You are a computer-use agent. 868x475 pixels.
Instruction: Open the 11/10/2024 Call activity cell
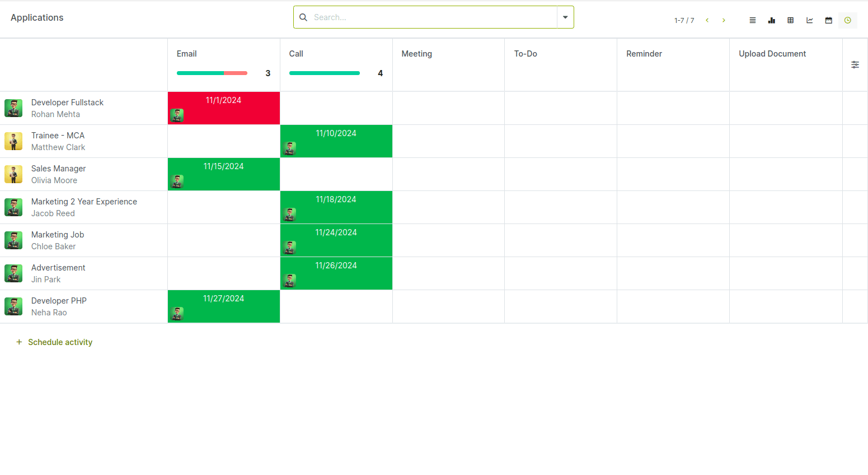tap(336, 141)
